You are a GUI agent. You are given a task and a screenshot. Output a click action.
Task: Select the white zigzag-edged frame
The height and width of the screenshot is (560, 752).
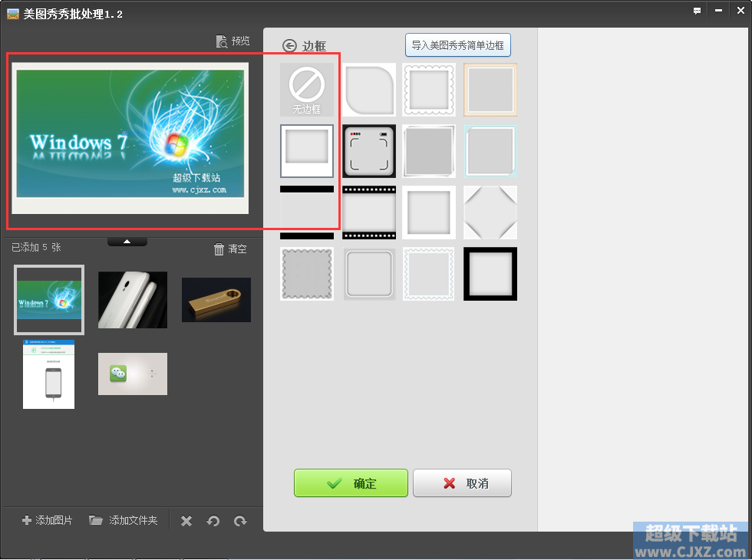pos(429,274)
